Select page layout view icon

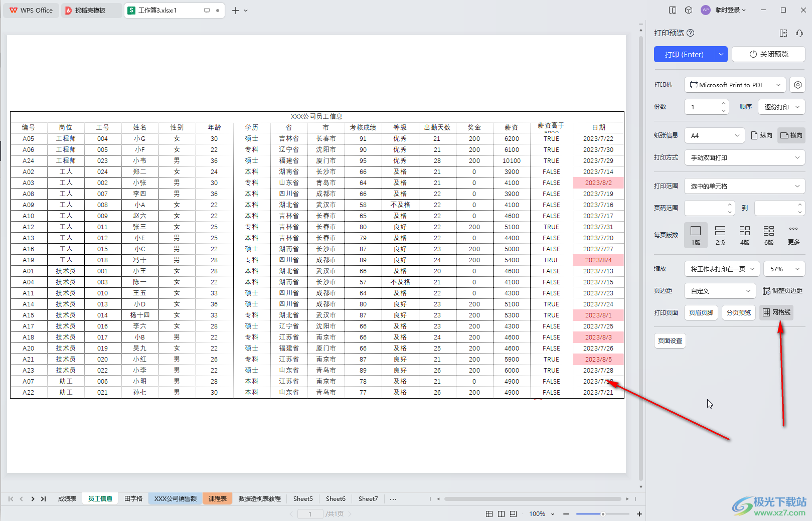coord(502,514)
